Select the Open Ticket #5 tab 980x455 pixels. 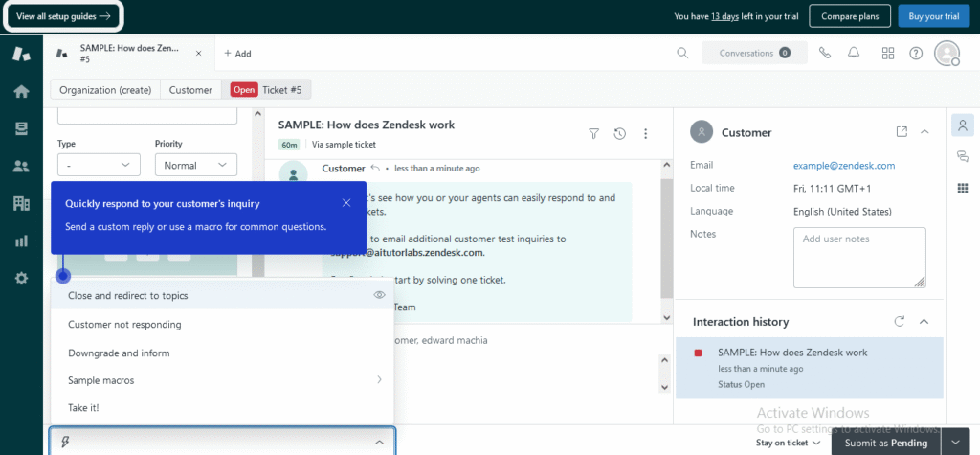coord(266,89)
